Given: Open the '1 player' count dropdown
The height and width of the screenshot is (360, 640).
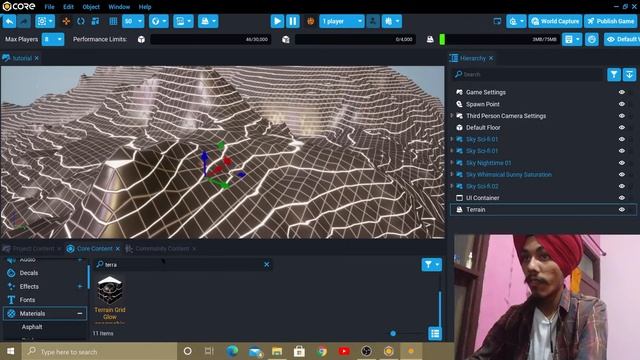Looking at the screenshot, I should [x=342, y=21].
